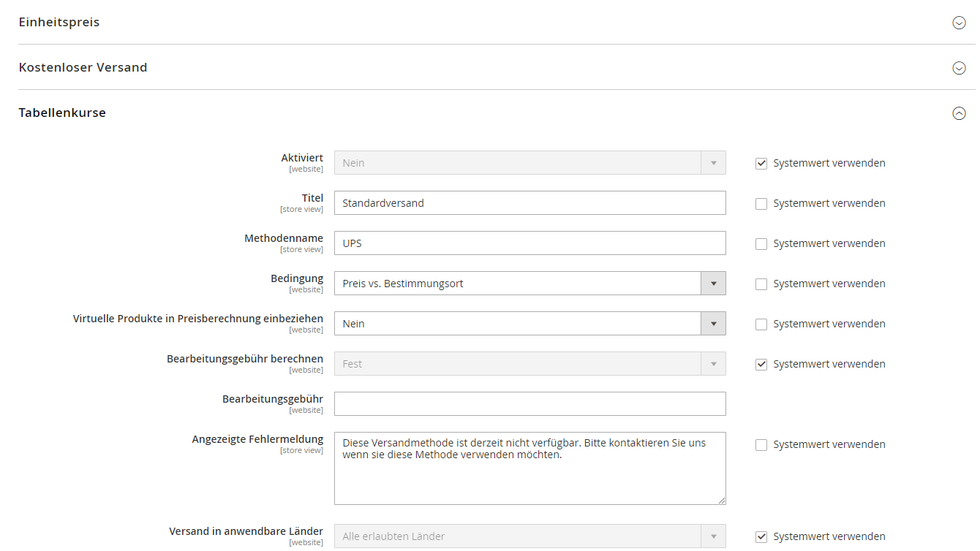Click the downward chevron next to Kostenloser Versand
The image size is (980, 551).
point(959,67)
